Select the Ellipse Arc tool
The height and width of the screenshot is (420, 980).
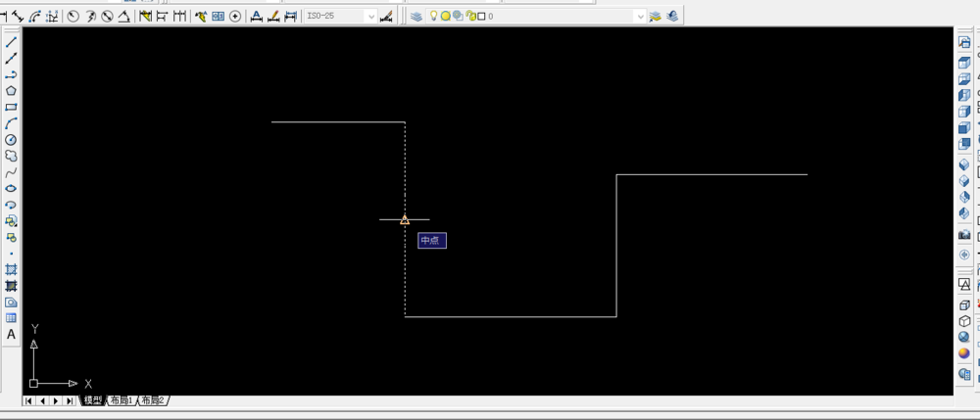[x=11, y=205]
